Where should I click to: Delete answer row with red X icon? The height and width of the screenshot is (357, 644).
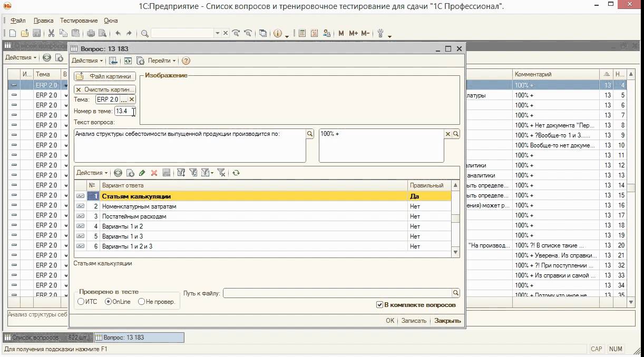click(154, 173)
